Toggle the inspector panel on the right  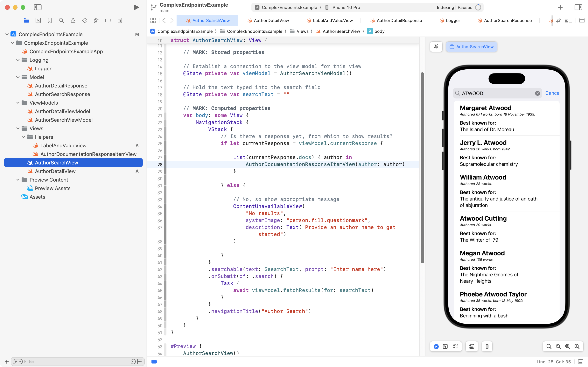click(x=578, y=8)
